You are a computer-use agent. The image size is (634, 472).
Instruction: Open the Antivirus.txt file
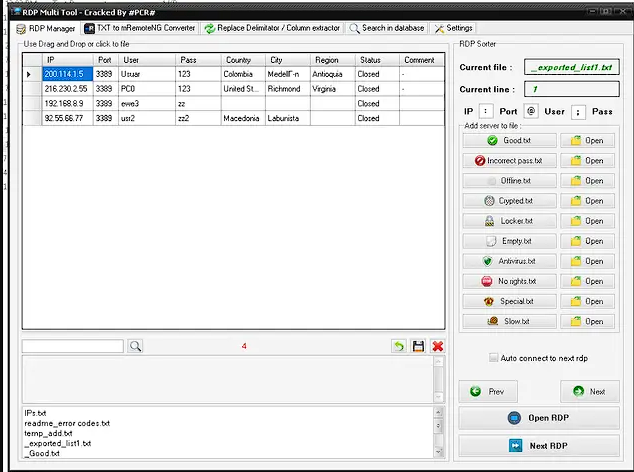[588, 261]
